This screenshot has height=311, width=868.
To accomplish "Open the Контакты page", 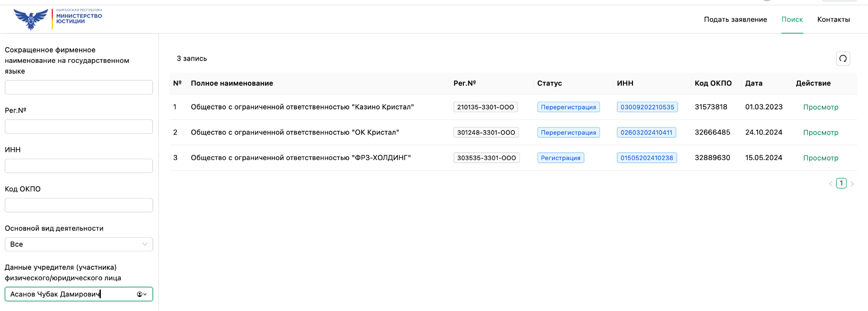I will pos(833,19).
